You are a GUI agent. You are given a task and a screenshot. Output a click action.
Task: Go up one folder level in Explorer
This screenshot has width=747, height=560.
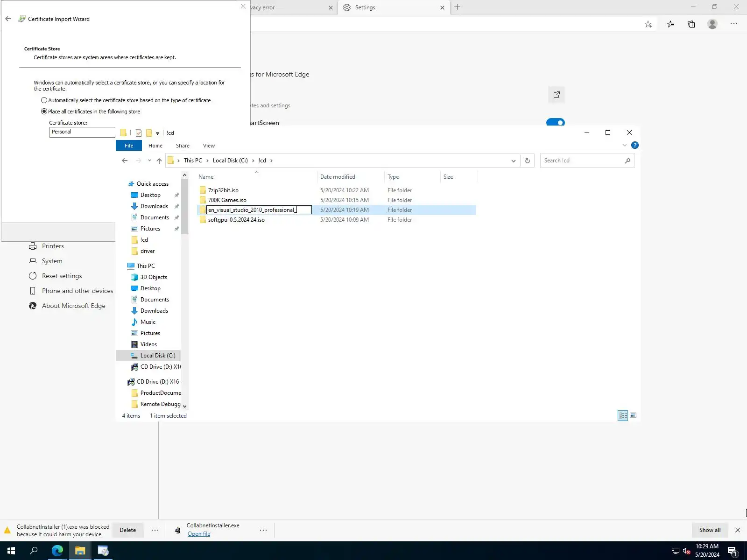tap(159, 161)
